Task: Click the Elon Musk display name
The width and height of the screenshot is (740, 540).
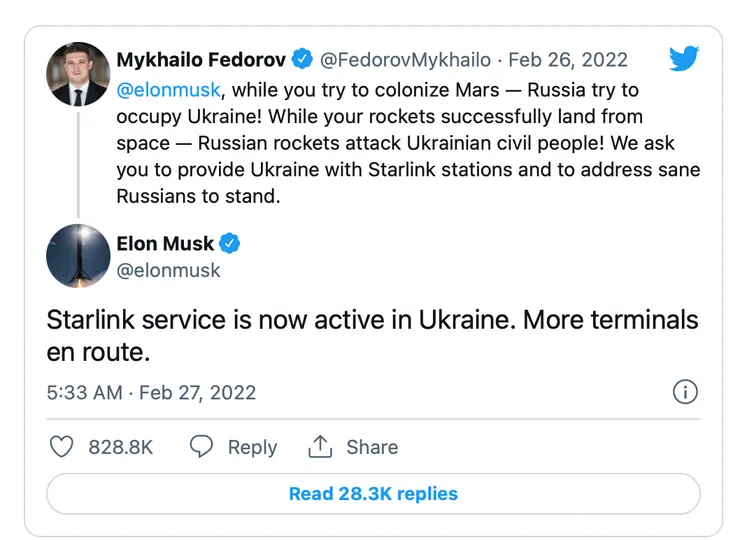Action: [x=165, y=244]
